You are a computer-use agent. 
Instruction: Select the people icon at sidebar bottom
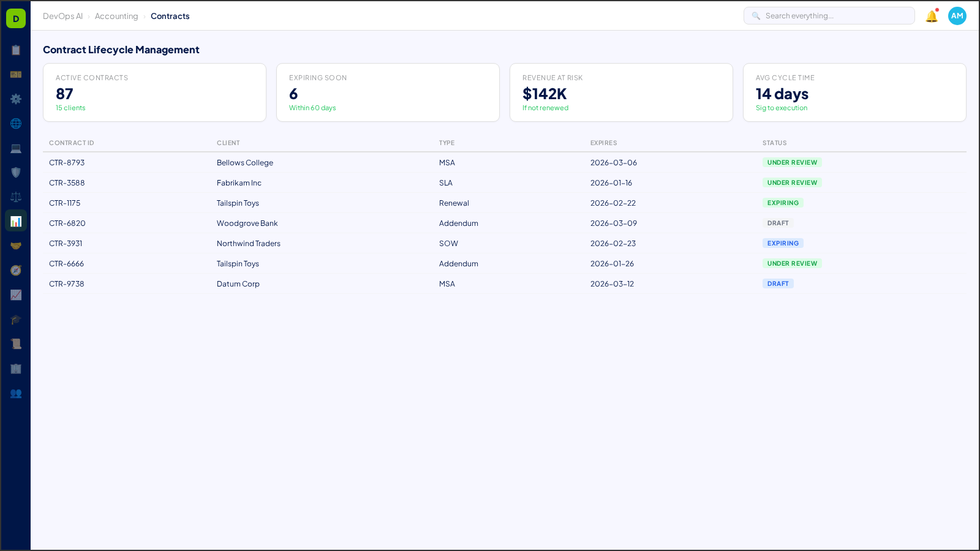point(16,394)
